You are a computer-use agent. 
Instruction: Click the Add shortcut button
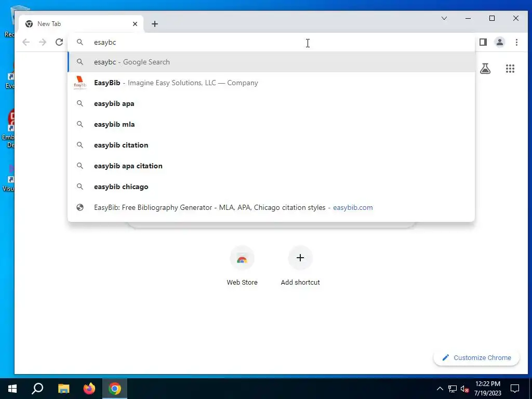click(300, 267)
